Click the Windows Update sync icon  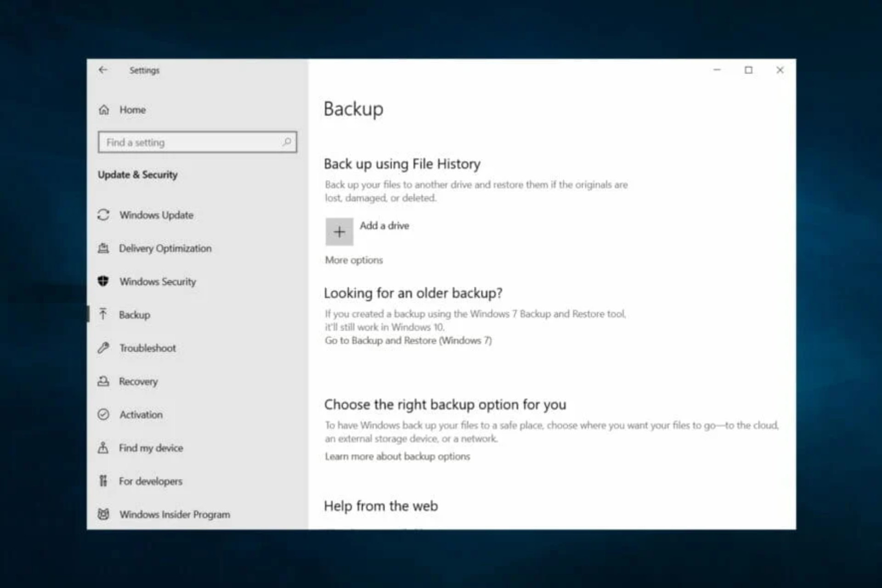[x=104, y=215]
